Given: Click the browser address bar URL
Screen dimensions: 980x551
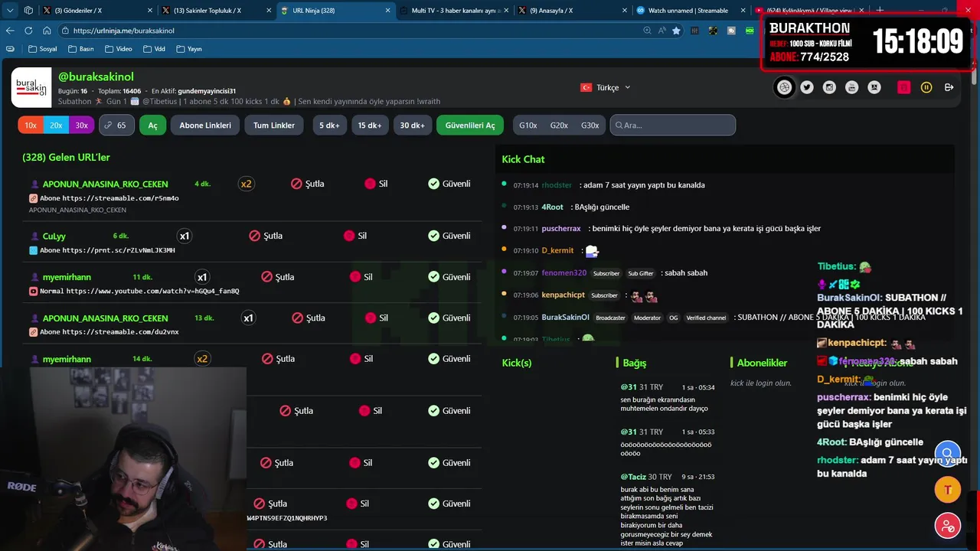Looking at the screenshot, I should click(x=124, y=31).
